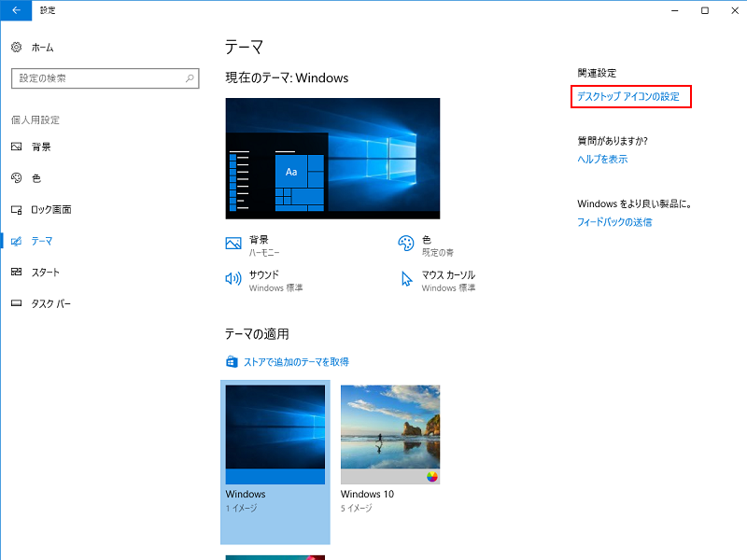Open マウス カーソル Windows 標準 setting

tap(438, 281)
